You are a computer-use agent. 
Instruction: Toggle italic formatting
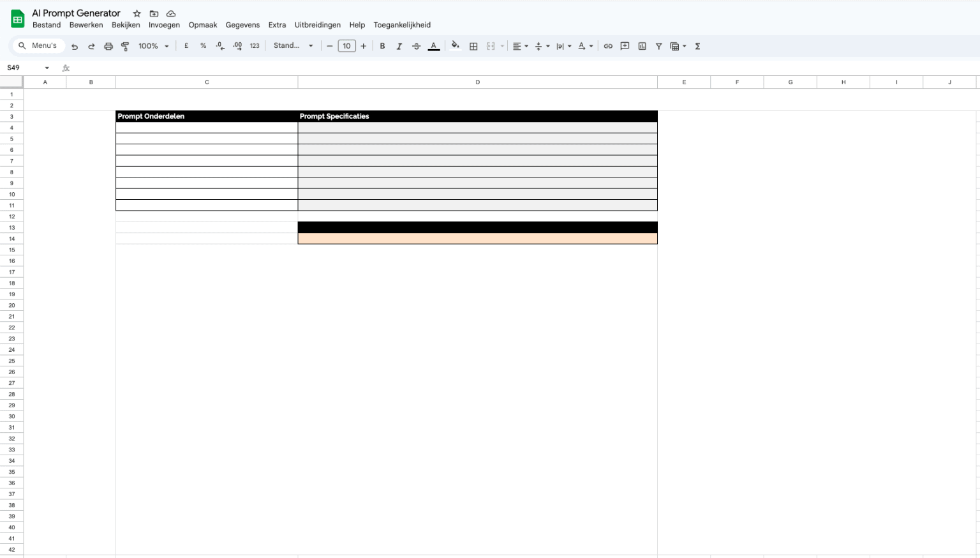399,45
